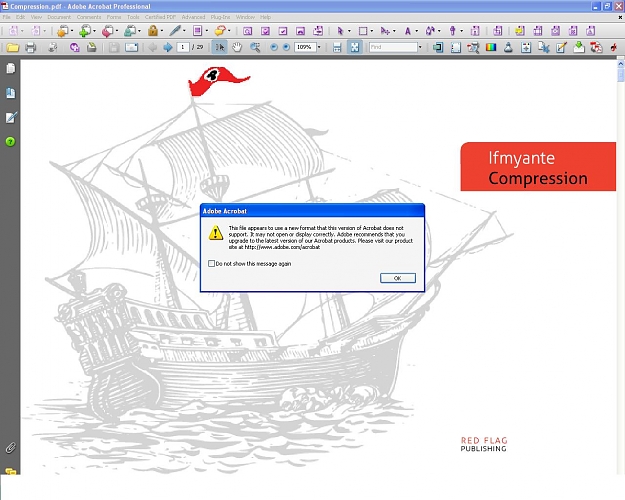The width and height of the screenshot is (625, 500).
Task: Open the Comments menu
Action: pos(88,17)
